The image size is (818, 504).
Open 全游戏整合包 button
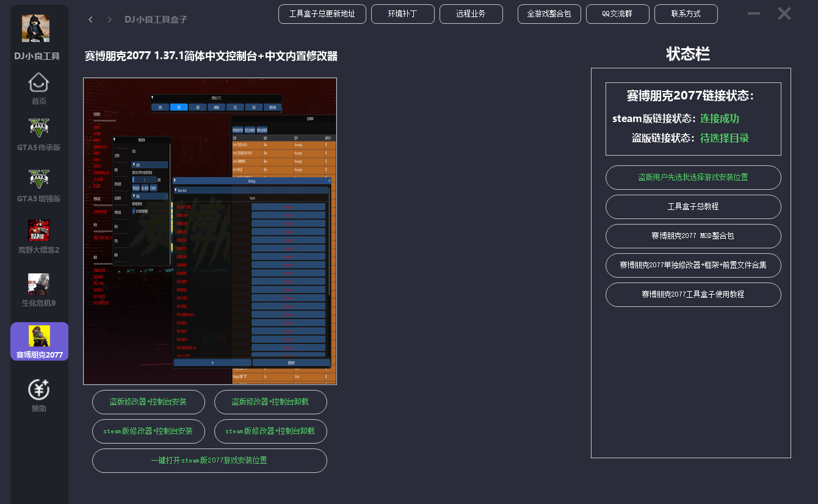(549, 14)
